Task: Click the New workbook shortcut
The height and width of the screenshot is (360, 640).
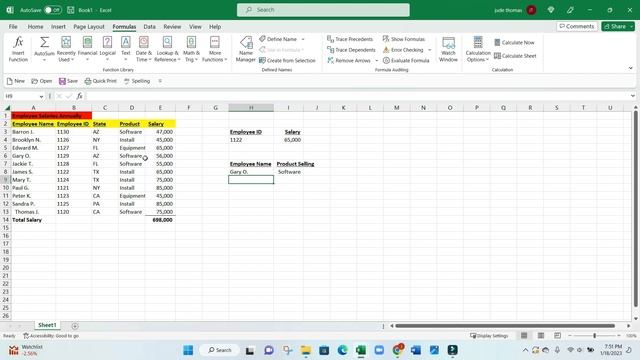Action: click(x=16, y=81)
